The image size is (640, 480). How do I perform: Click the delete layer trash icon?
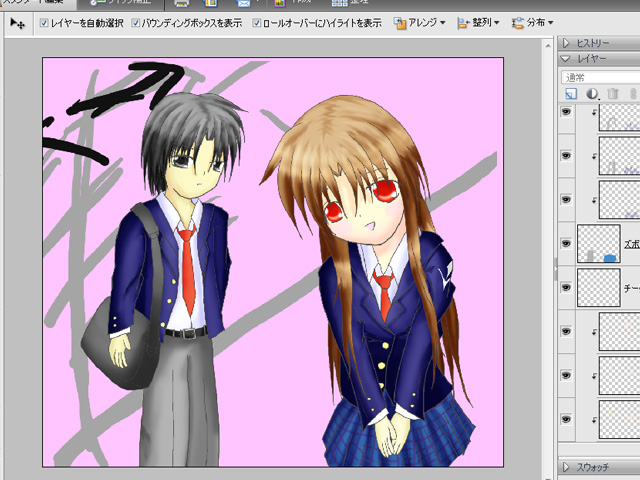click(613, 94)
